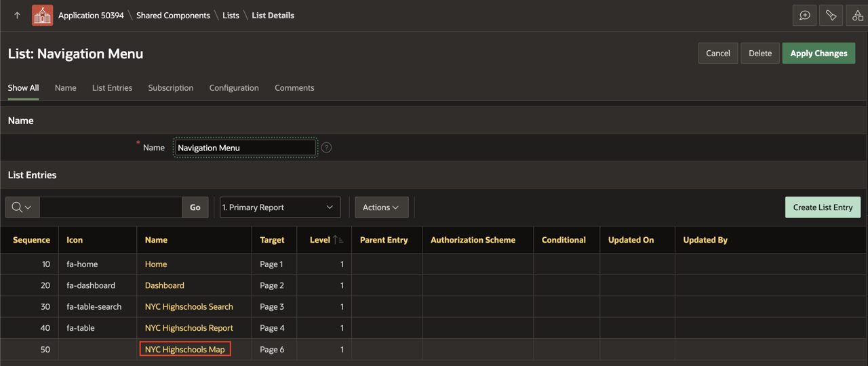This screenshot has width=868, height=366.
Task: Click the Level column sort arrow icon
Action: pos(338,240)
